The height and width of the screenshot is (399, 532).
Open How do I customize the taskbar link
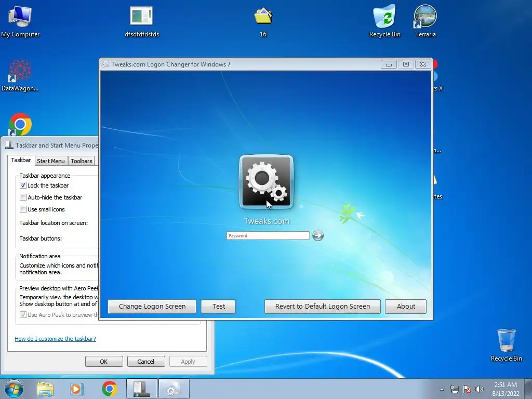pyautogui.click(x=55, y=339)
